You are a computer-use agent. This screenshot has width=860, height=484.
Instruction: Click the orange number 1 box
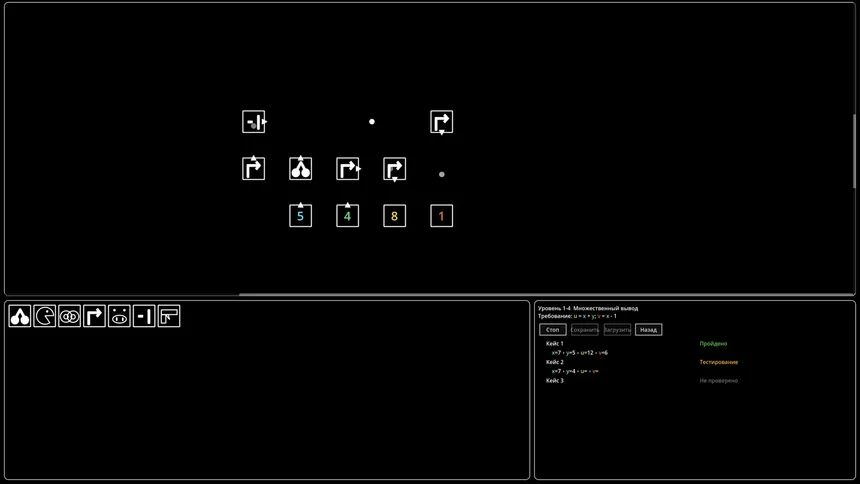[x=442, y=216]
